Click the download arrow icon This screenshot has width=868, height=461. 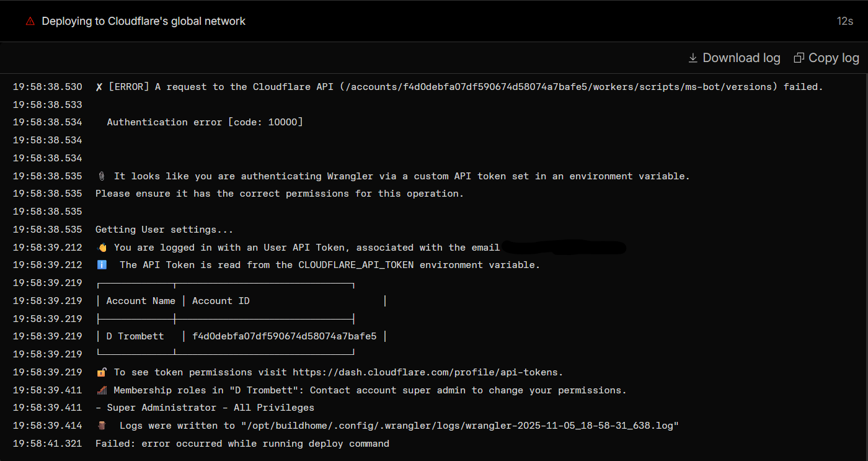click(693, 58)
